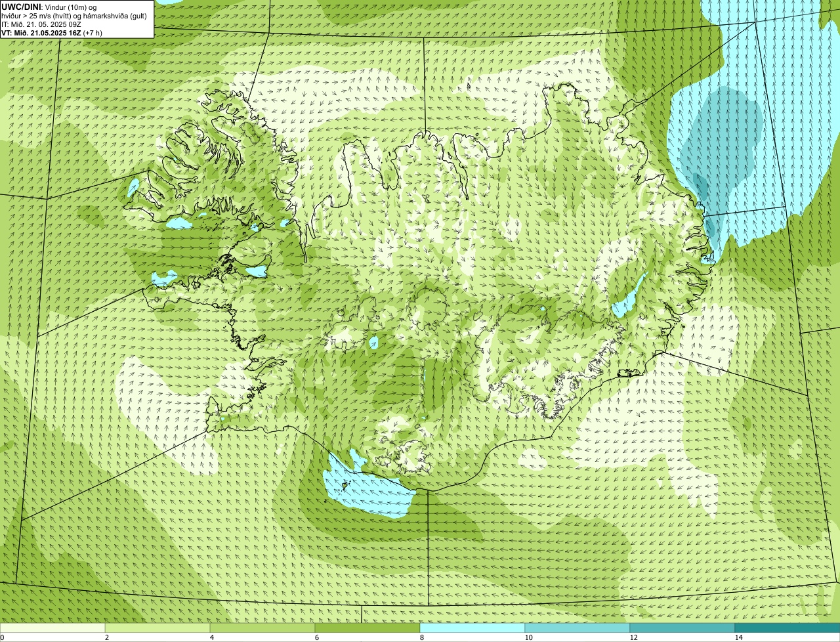Screen dimensions: 840x642
Task: Click the 12–14 teal color scale segment
Action: 682,628
